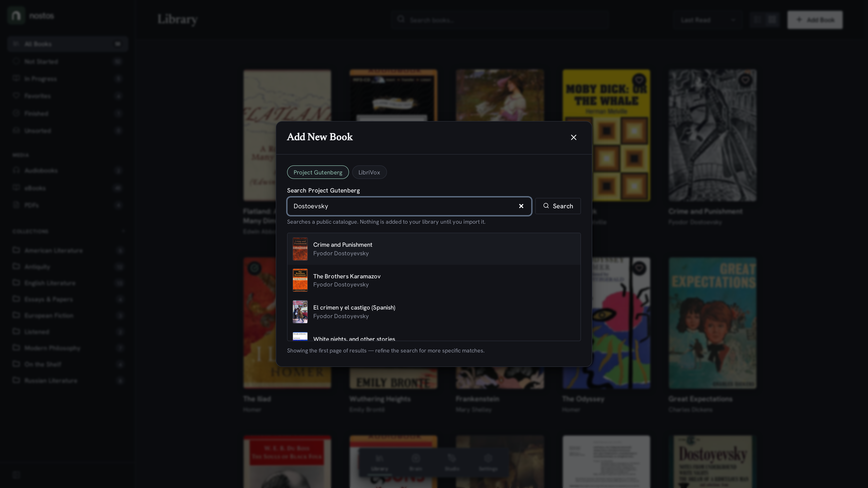Screen dimensions: 868x488
Task: Show PDFs media
Action: pyautogui.click(x=67, y=205)
